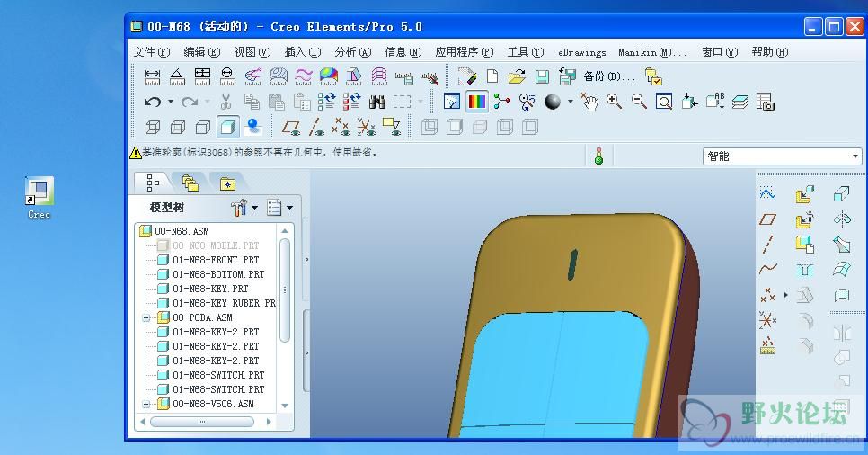Save the model with floppy disk icon
The width and height of the screenshot is (868, 455).
coord(542,76)
